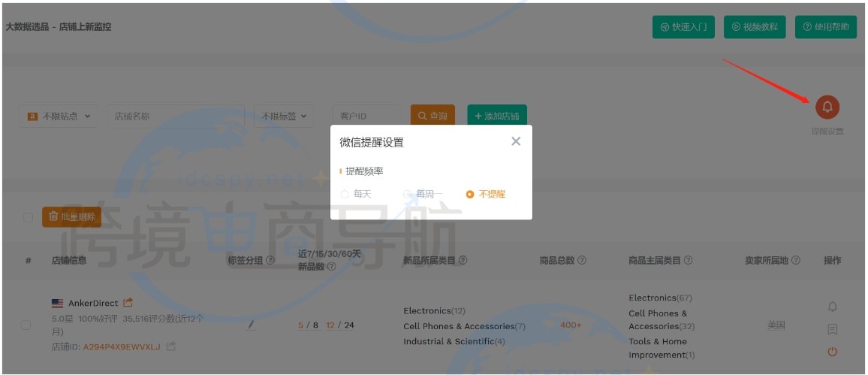Open the 视频教程 video tutorial
Image resolution: width=868 pixels, height=375 pixels.
(755, 26)
